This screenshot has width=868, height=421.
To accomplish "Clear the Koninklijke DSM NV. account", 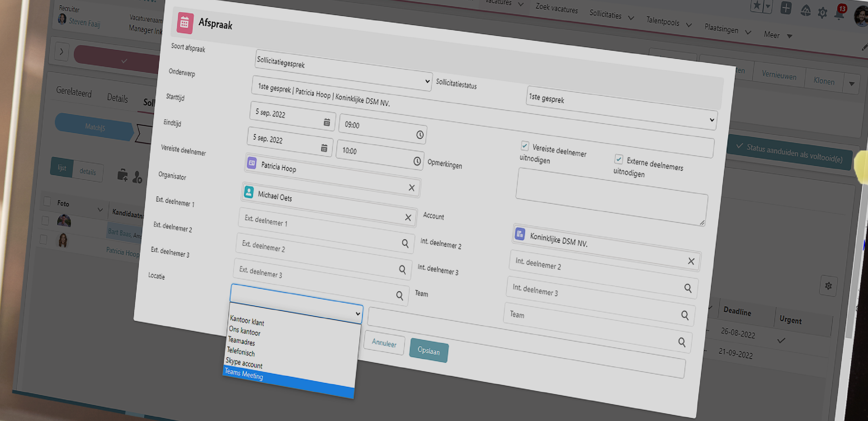I will (691, 261).
